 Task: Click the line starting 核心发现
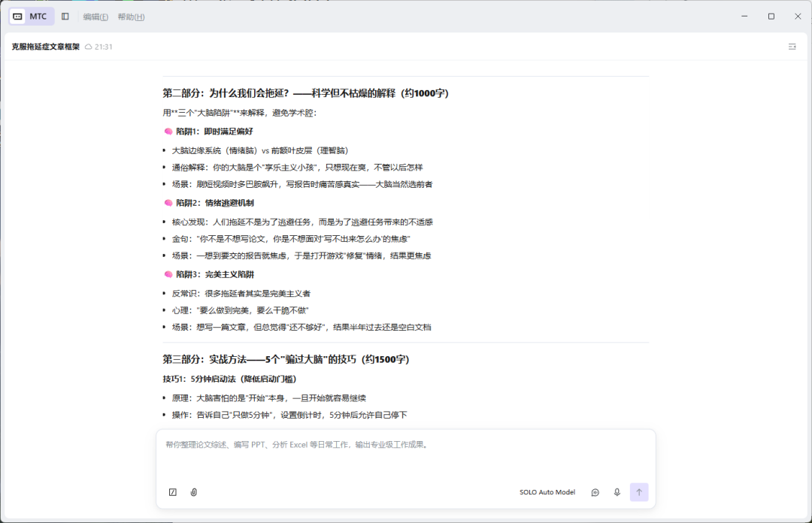click(302, 222)
